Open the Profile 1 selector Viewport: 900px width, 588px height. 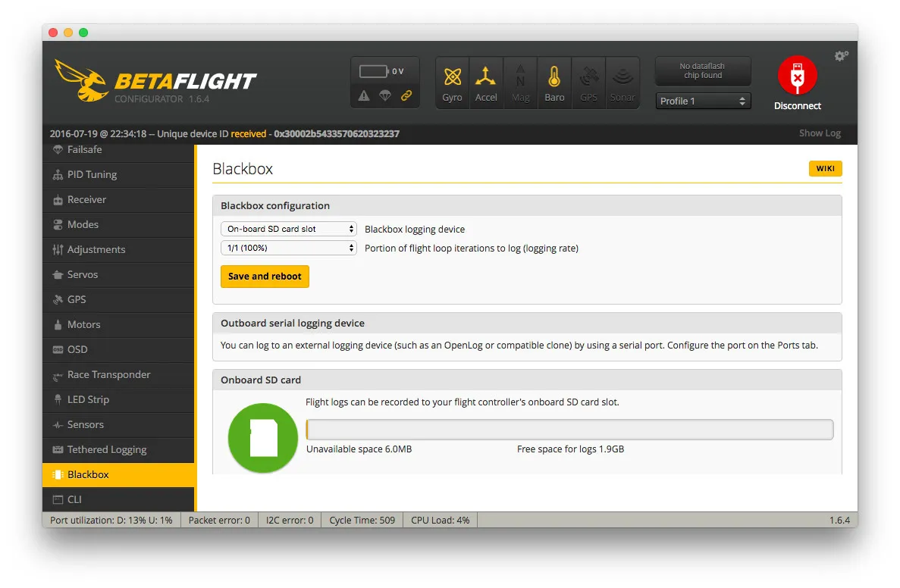click(703, 101)
